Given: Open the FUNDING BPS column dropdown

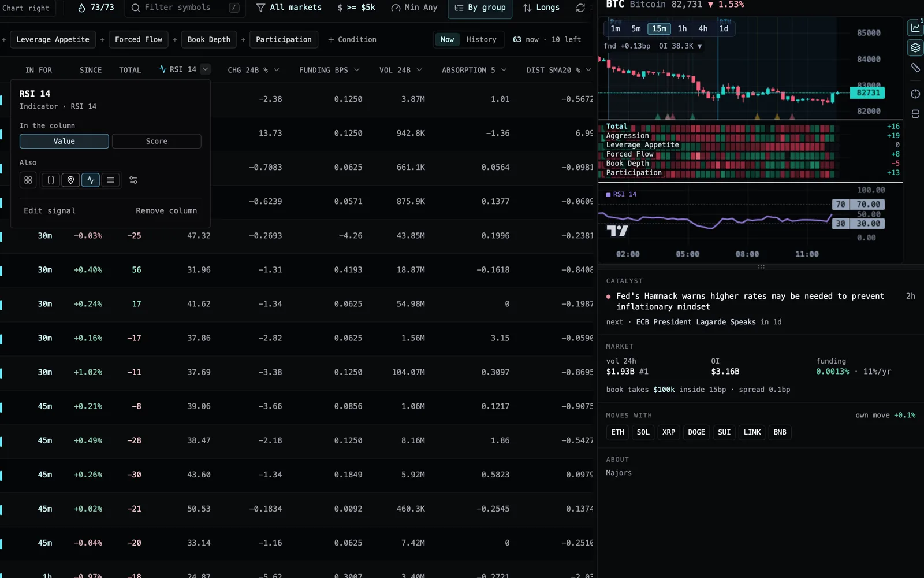Looking at the screenshot, I should 356,70.
